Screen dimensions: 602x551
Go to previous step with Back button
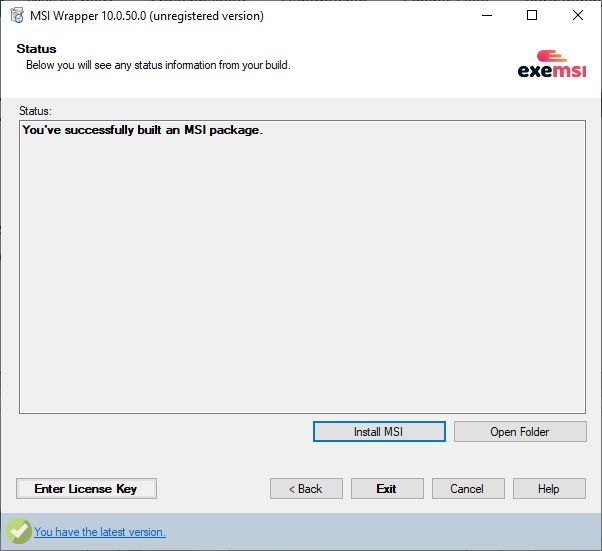coord(306,488)
